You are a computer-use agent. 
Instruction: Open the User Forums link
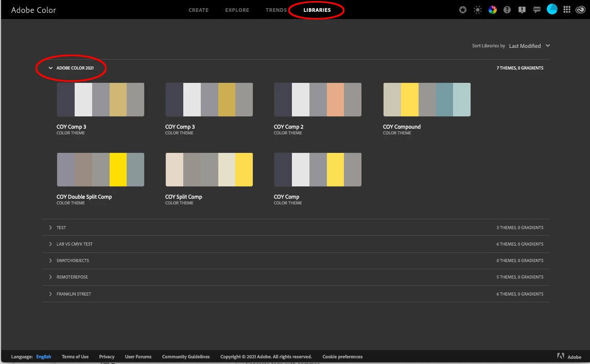[138, 356]
